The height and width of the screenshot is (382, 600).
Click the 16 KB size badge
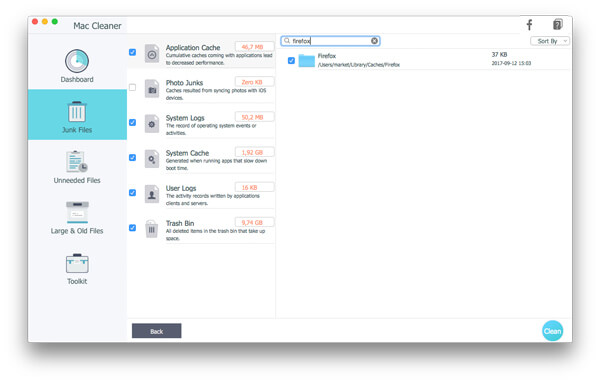tap(254, 188)
